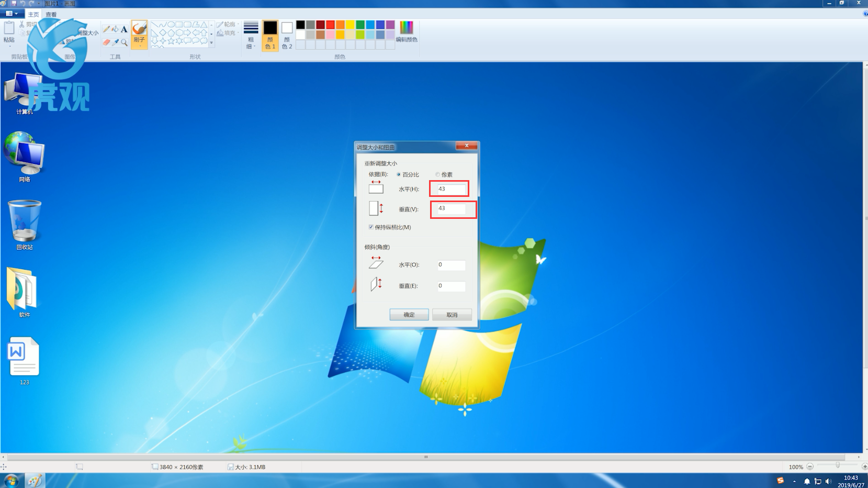This screenshot has height=488, width=868.
Task: Choose the Pentagon shape
Action: [171, 33]
